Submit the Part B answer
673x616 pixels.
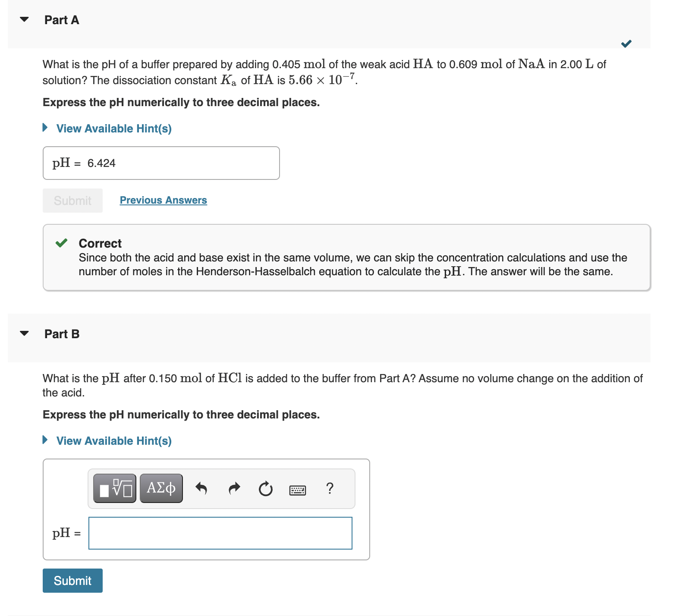coord(72,581)
